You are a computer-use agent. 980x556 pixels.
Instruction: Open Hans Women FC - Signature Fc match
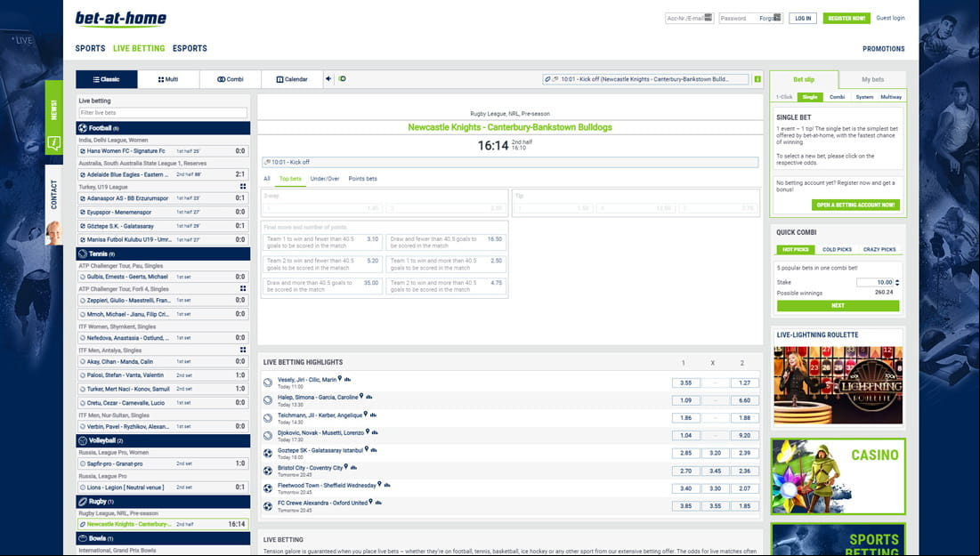click(163, 151)
